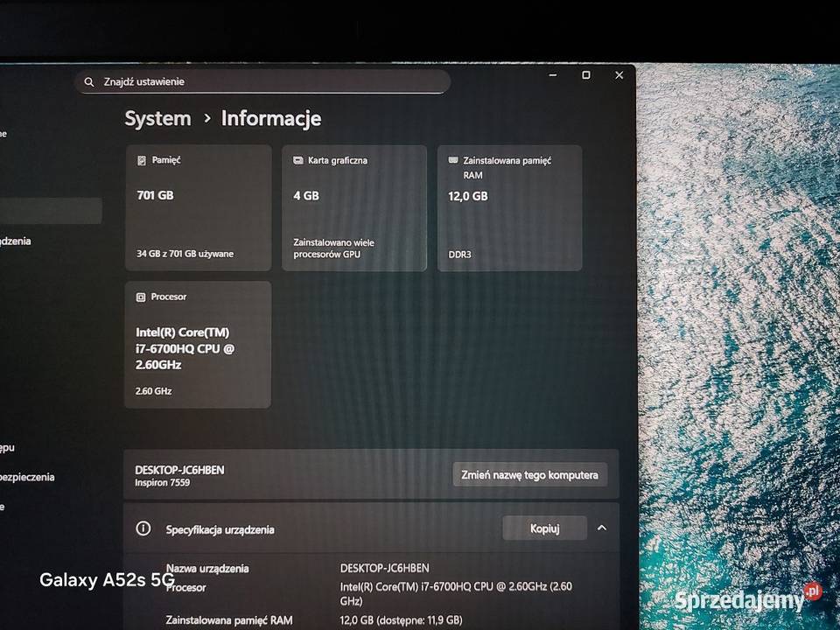
Task: Select the DDR3 label
Action: click(x=459, y=255)
